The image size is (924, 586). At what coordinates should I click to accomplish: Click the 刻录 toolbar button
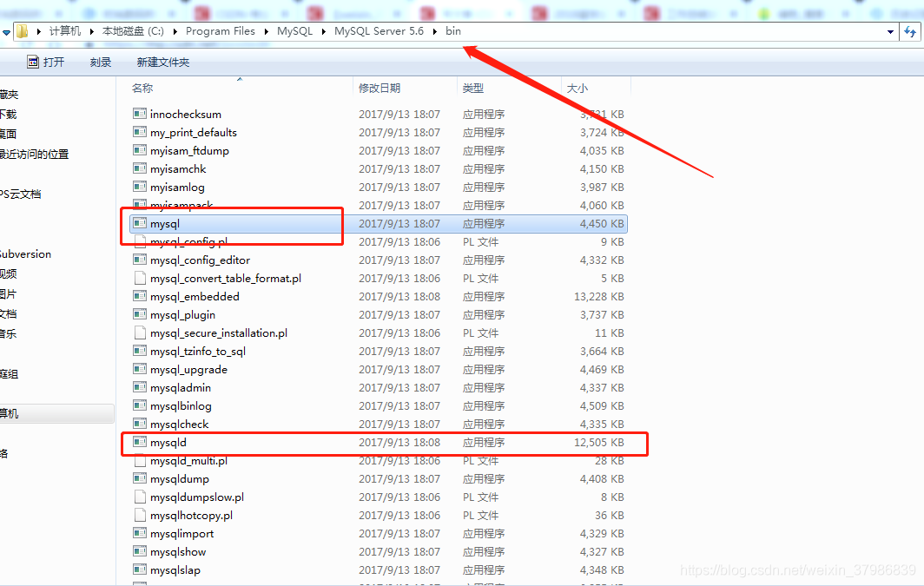point(101,62)
